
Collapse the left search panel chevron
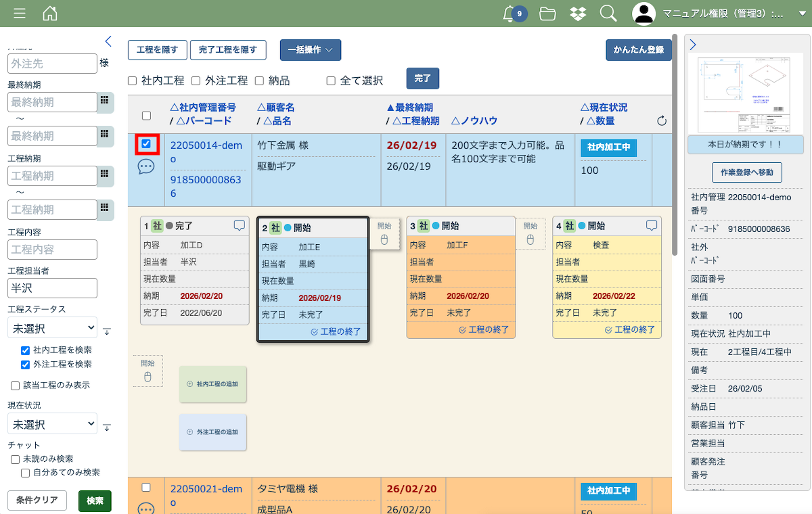click(x=108, y=42)
